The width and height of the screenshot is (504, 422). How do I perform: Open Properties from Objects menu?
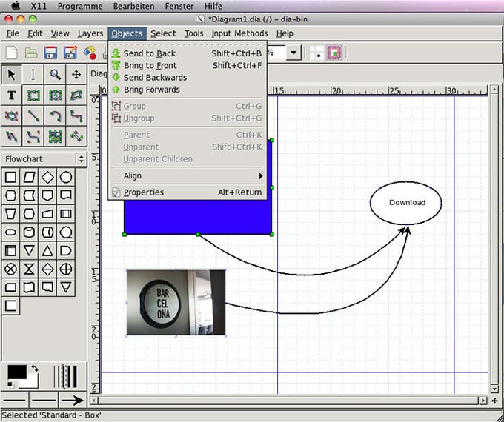(187, 192)
